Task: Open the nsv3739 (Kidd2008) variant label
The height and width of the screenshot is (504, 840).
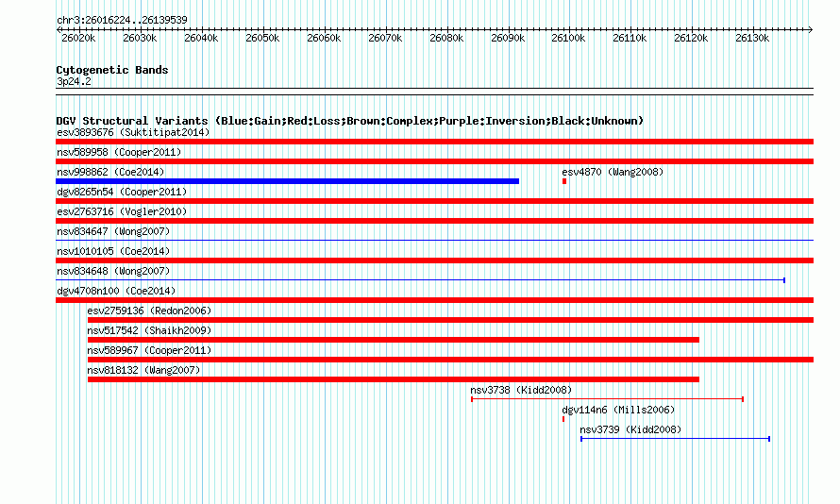Action: pyautogui.click(x=630, y=429)
